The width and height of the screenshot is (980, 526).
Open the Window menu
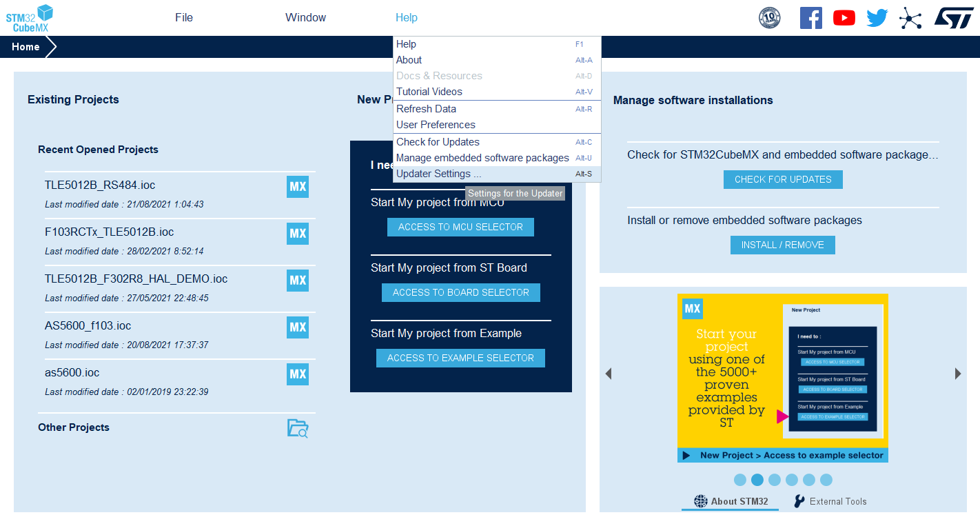point(306,18)
